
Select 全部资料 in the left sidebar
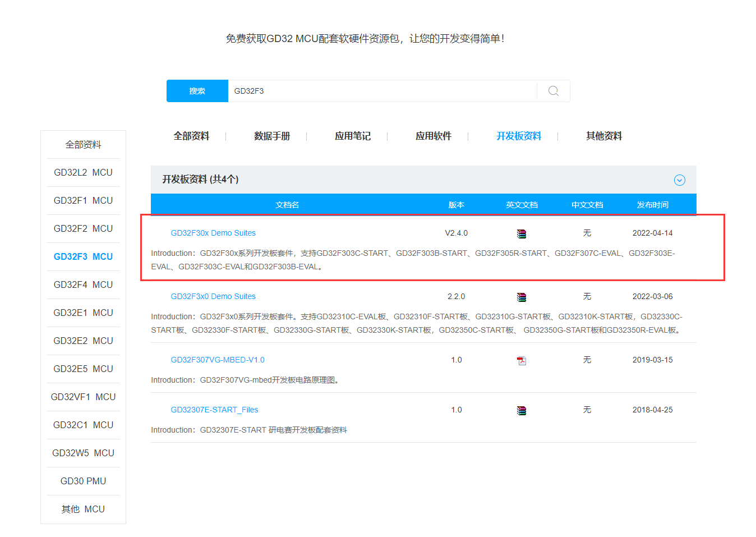(x=83, y=145)
